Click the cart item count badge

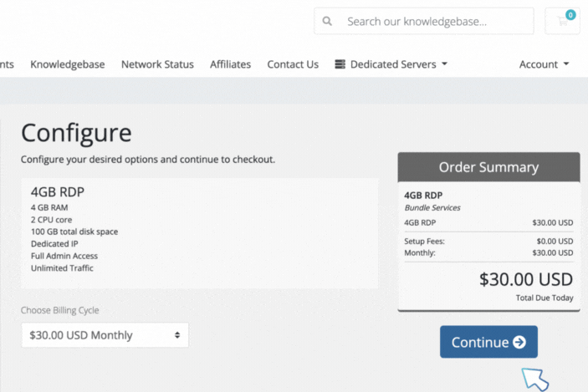tap(570, 15)
